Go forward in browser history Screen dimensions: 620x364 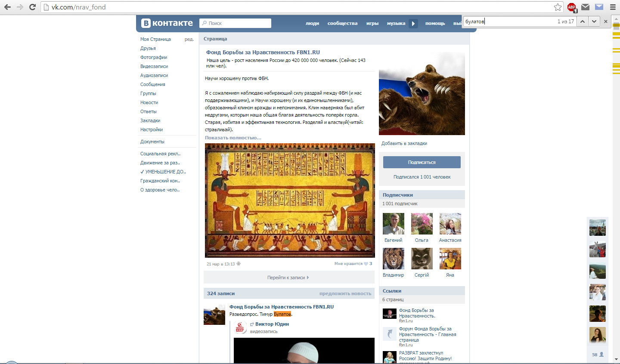[20, 7]
